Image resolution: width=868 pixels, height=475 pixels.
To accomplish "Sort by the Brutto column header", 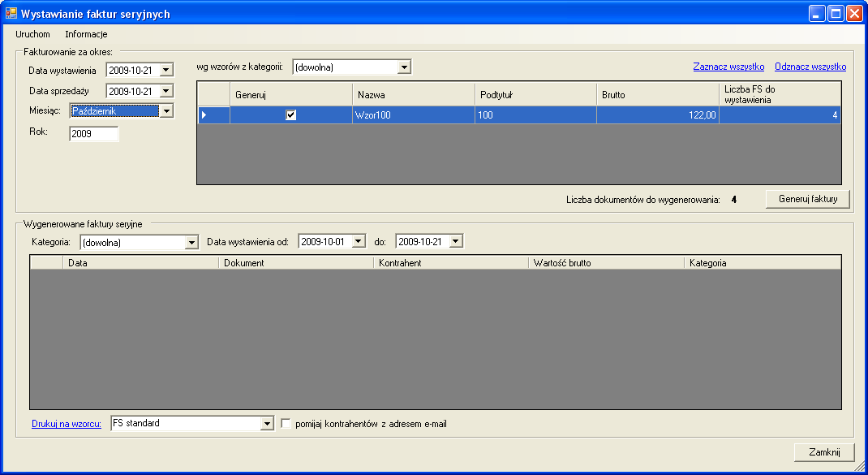I will point(658,94).
